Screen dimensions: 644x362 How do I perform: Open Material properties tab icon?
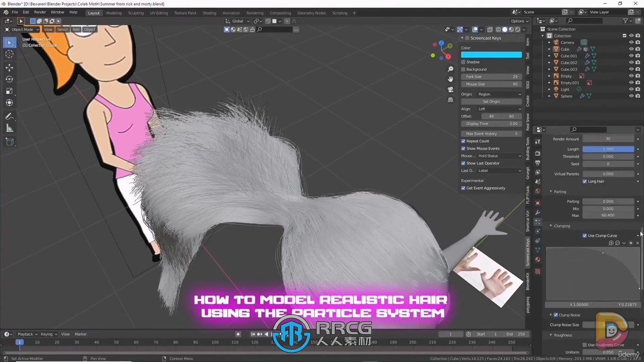tap(538, 259)
